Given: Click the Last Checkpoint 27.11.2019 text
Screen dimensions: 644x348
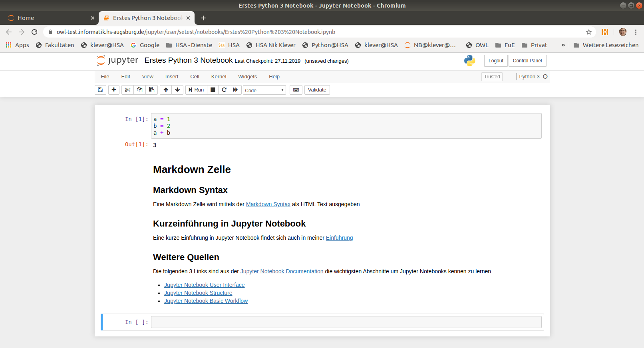Looking at the screenshot, I should [x=268, y=61].
